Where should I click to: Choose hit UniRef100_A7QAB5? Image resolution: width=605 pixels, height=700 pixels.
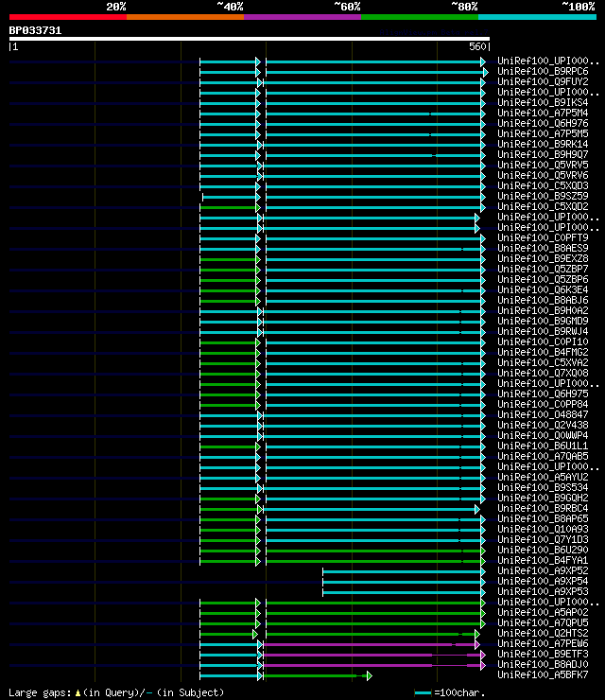coord(543,456)
